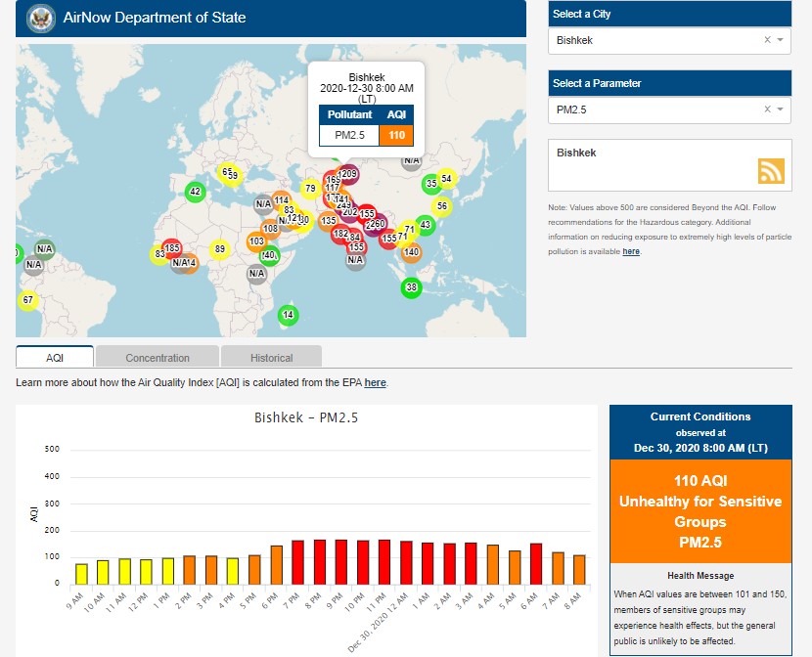This screenshot has width=812, height=657.
Task: Expand the Select a City dropdown arrow
Action: coord(781,40)
